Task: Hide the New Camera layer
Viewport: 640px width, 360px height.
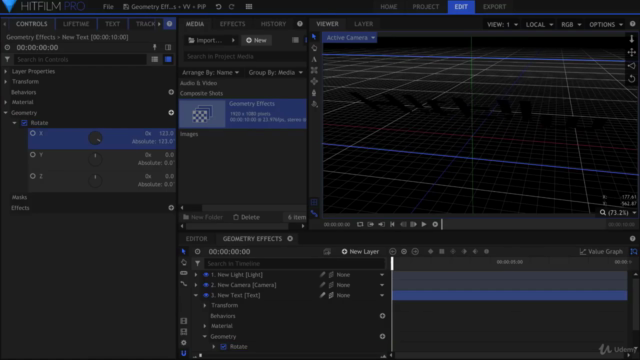Action: [x=206, y=285]
